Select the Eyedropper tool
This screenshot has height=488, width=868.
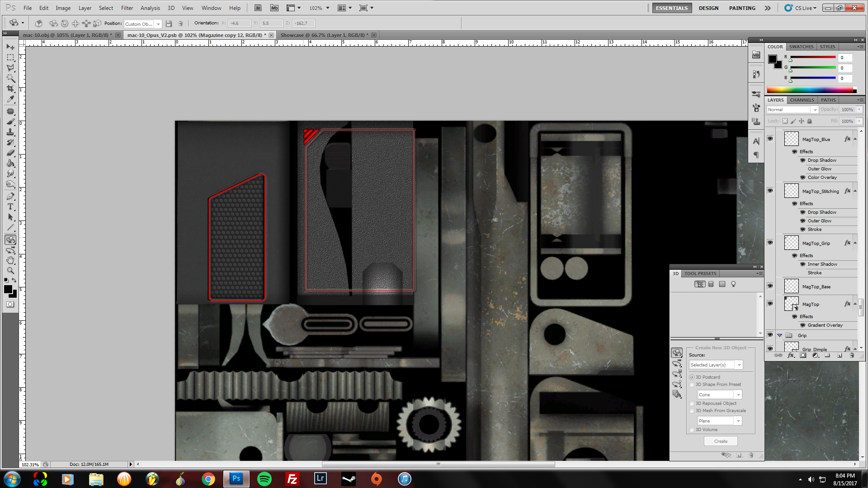pyautogui.click(x=10, y=99)
